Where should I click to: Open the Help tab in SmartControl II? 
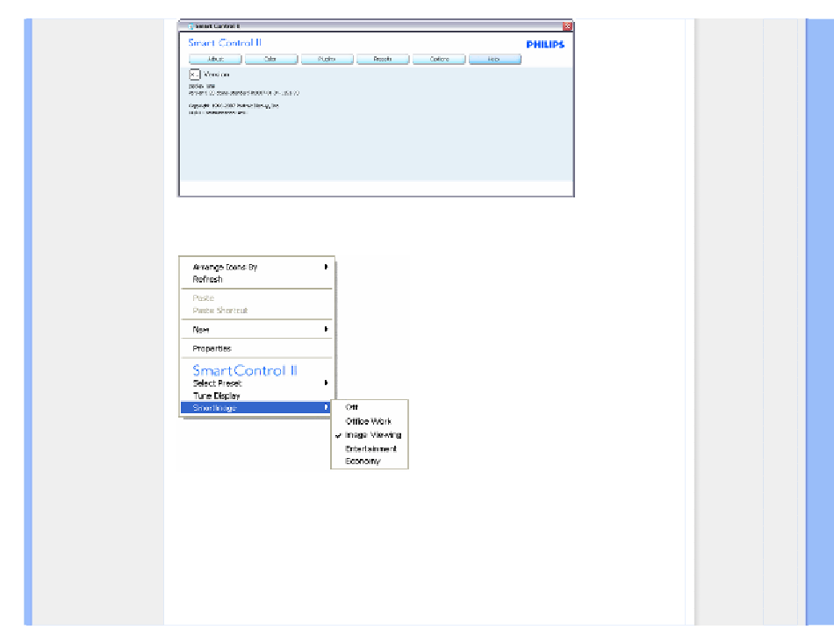pos(494,59)
